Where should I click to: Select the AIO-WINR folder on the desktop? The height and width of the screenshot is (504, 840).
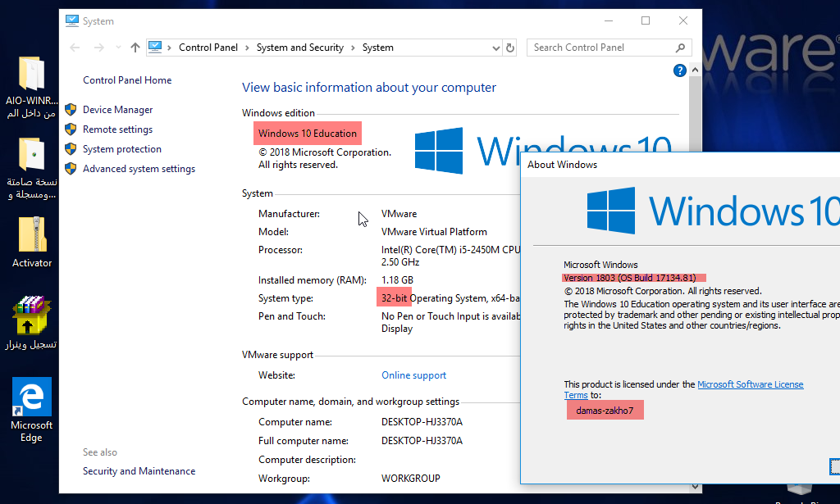[x=32, y=75]
